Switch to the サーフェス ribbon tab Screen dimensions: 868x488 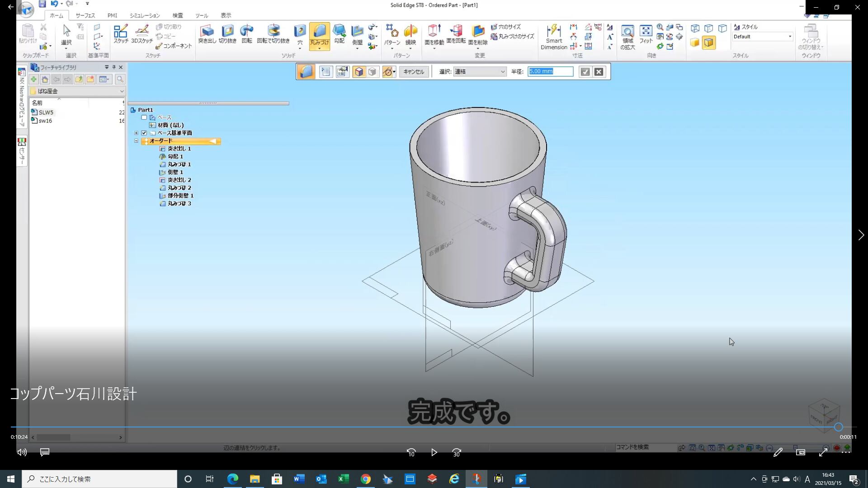(85, 15)
